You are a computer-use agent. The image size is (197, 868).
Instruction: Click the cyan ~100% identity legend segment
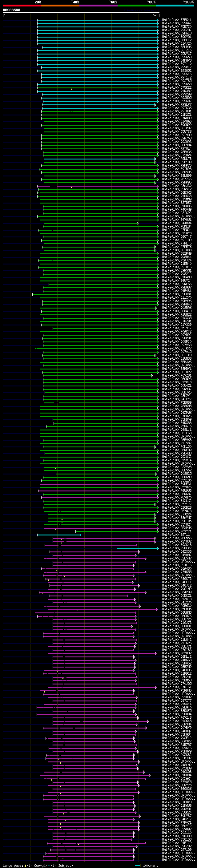click(x=175, y=6)
